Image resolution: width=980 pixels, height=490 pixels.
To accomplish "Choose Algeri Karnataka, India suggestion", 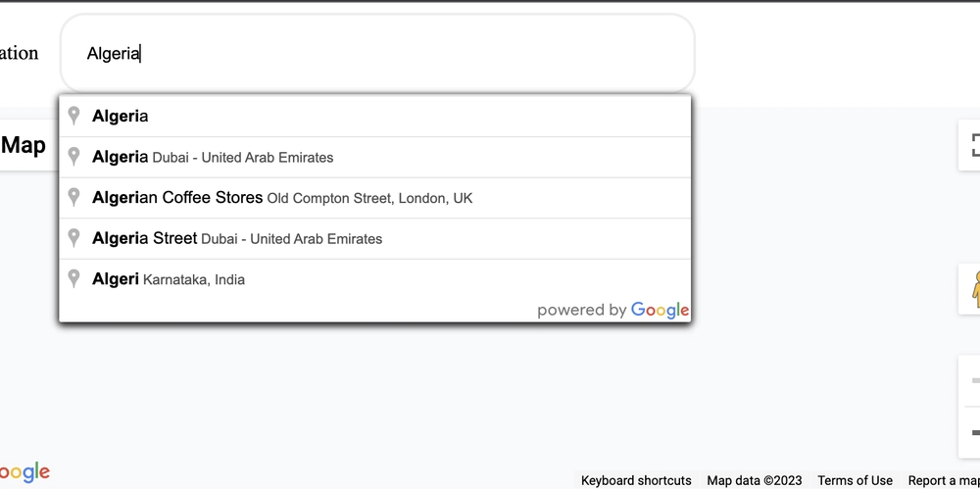I will point(375,279).
